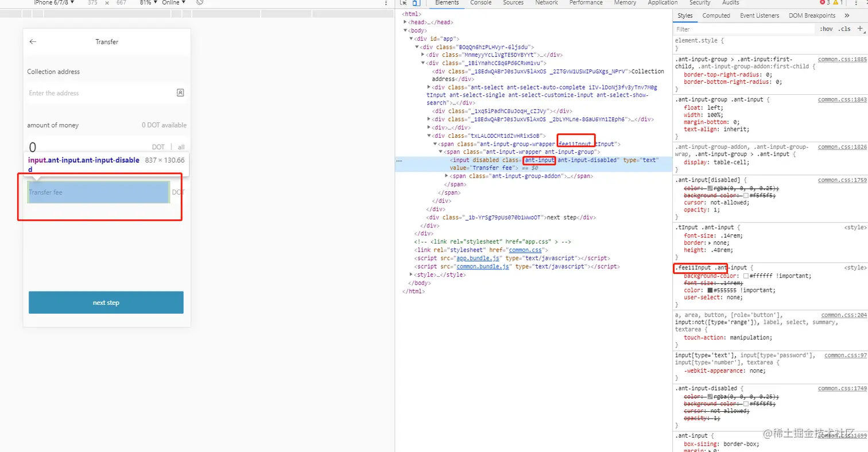The image size is (868, 452).
Task: Open common.css:1885 source link
Action: pos(842,59)
